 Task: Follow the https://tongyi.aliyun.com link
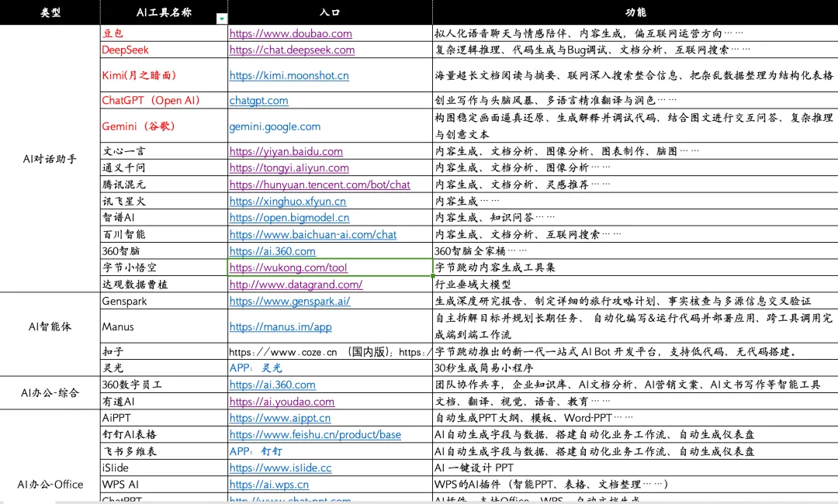click(x=289, y=167)
